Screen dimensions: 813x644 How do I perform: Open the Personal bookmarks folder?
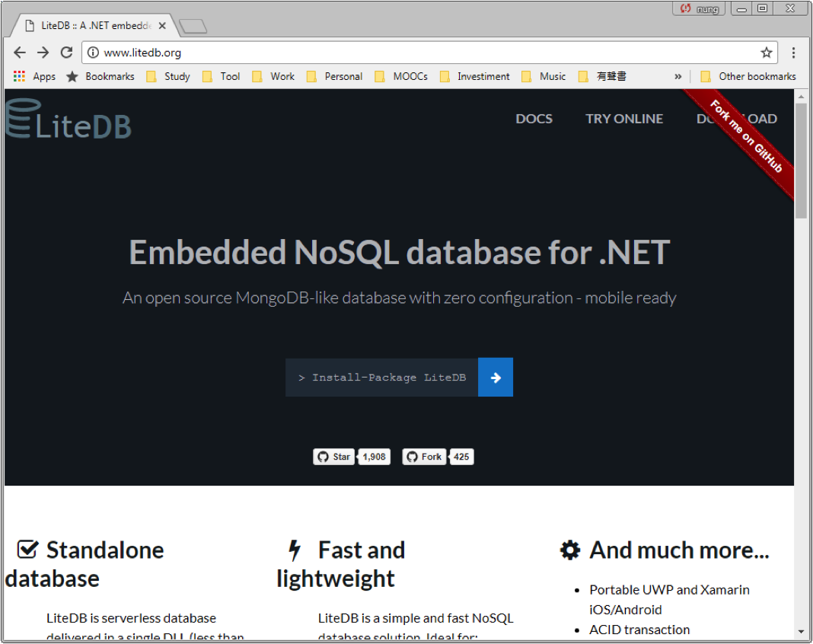335,77
